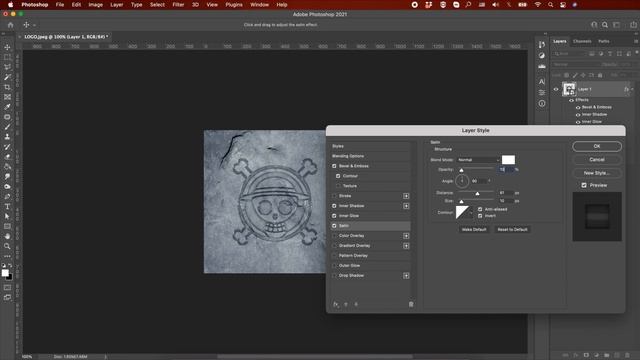Select the Clone Stamp tool
This screenshot has height=360, width=640.
pos(7,137)
